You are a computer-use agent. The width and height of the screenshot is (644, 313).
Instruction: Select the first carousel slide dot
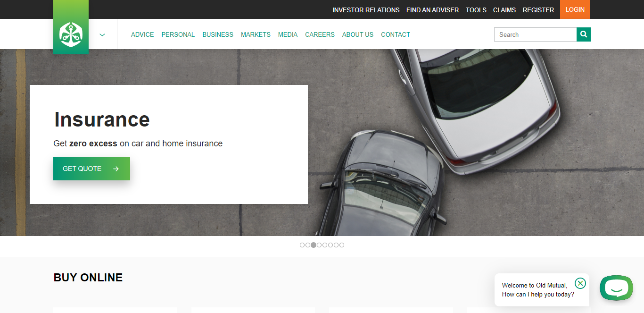302,245
